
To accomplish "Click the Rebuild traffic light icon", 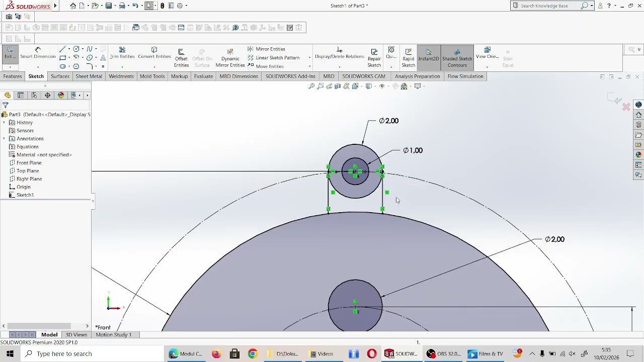I will [x=162, y=6].
